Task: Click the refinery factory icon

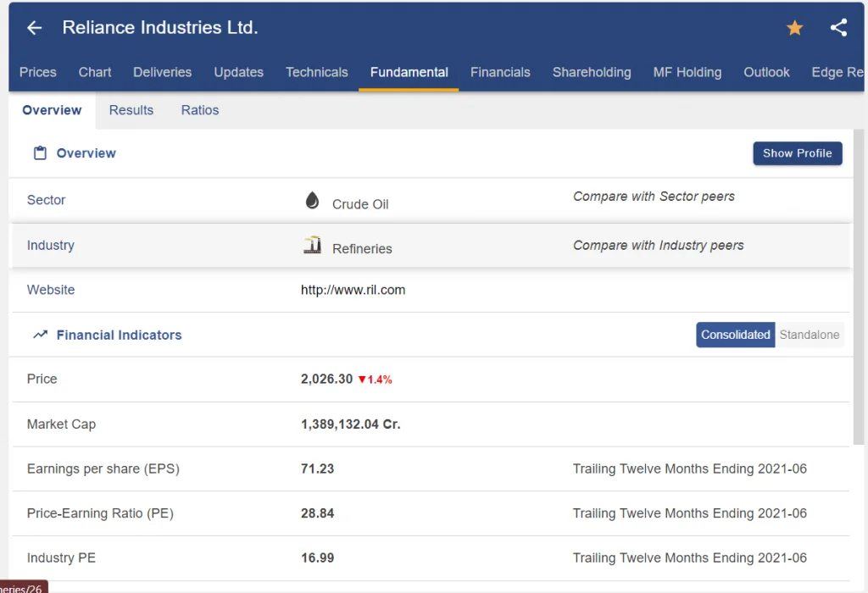Action: tap(312, 245)
